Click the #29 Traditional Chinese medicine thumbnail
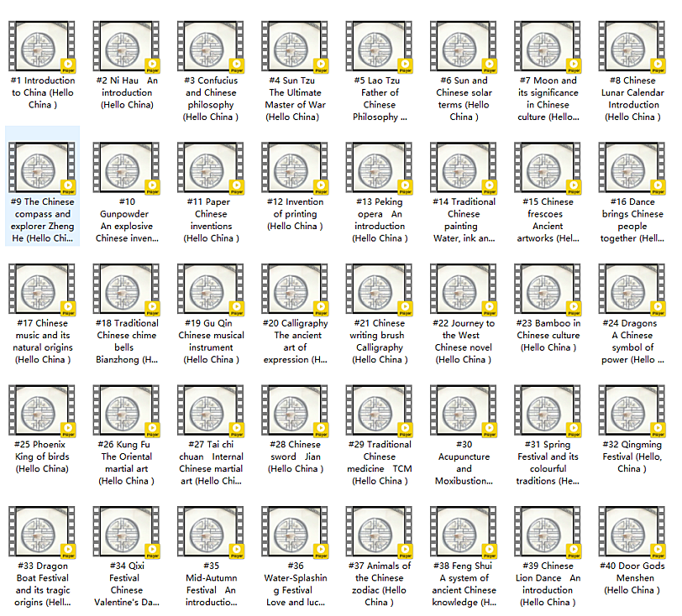 [x=379, y=410]
